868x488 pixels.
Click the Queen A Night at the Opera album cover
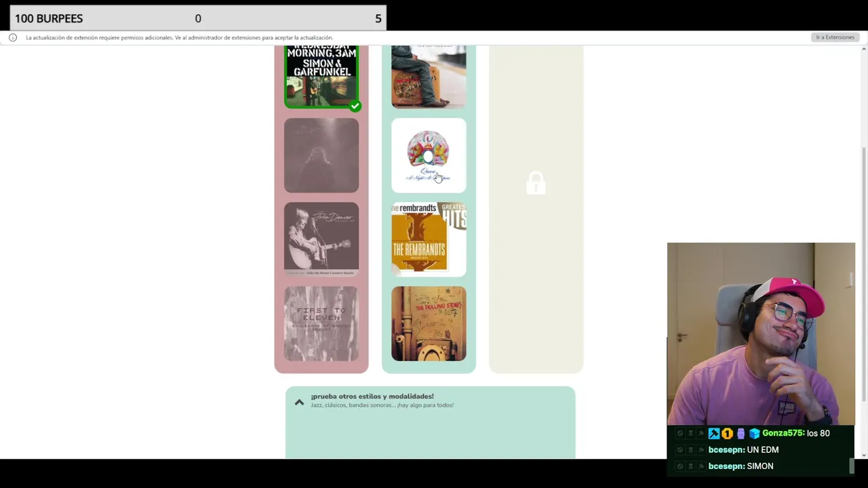[429, 155]
